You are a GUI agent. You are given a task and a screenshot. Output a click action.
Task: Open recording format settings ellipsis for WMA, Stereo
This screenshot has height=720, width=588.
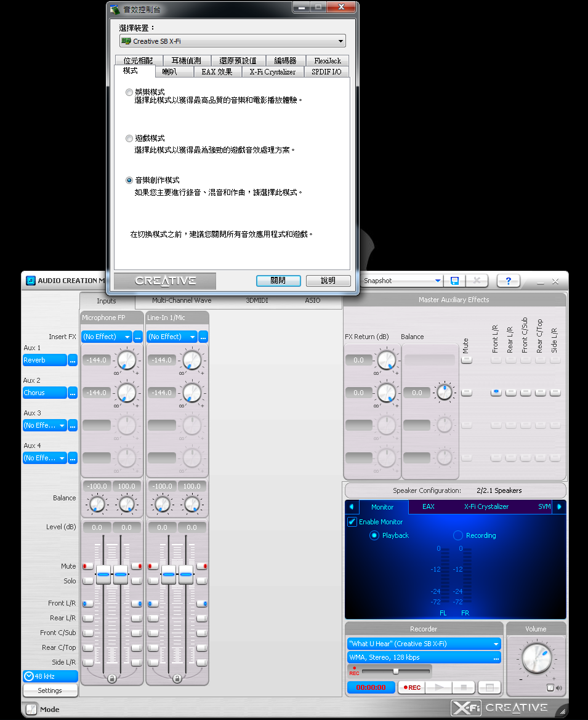pyautogui.click(x=496, y=658)
